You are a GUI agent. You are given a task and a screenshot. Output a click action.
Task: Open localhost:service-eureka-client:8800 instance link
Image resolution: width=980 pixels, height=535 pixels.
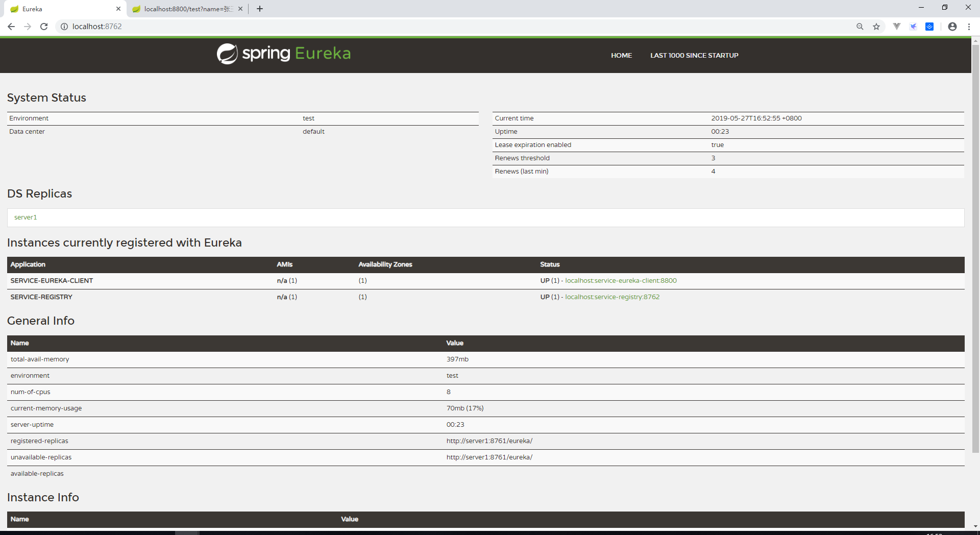(621, 281)
